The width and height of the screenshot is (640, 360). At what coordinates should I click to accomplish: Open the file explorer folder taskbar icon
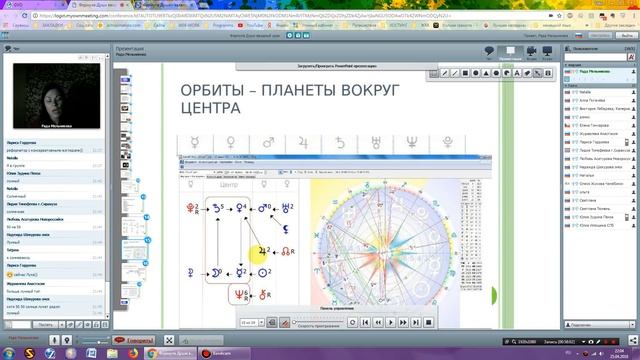[x=112, y=353]
